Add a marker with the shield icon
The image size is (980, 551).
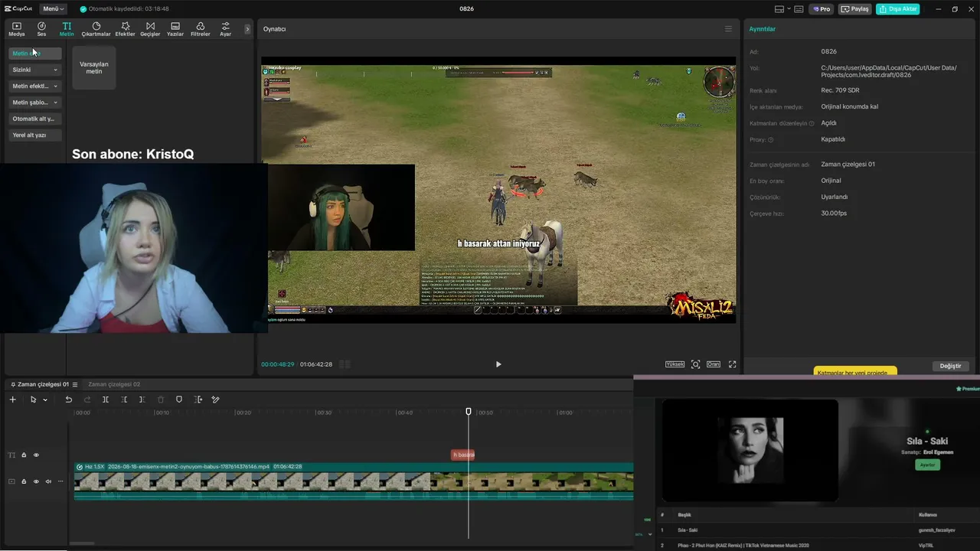[x=179, y=399]
